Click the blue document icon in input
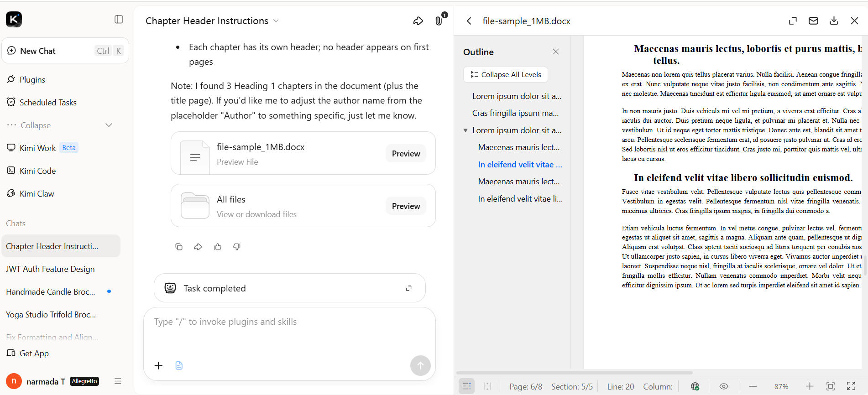This screenshot has width=868, height=395. [x=179, y=365]
